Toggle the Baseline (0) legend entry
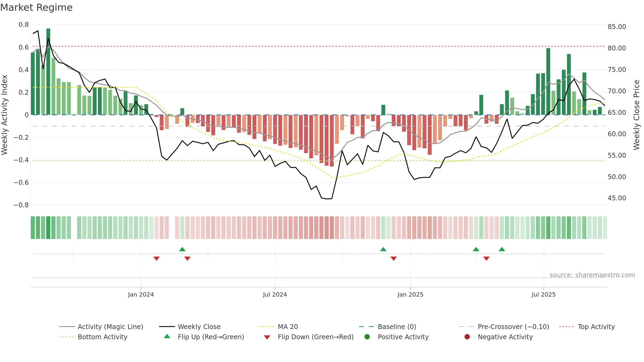 pos(388,327)
